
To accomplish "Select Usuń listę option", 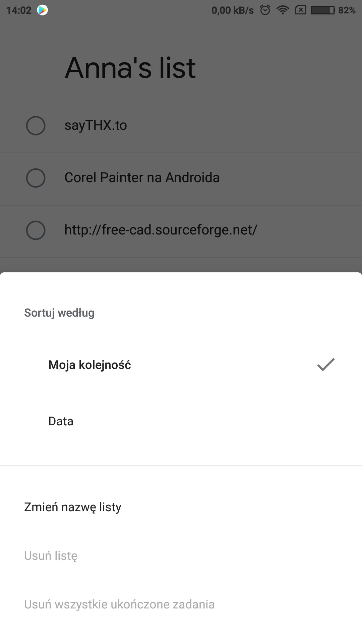I will point(181,556).
